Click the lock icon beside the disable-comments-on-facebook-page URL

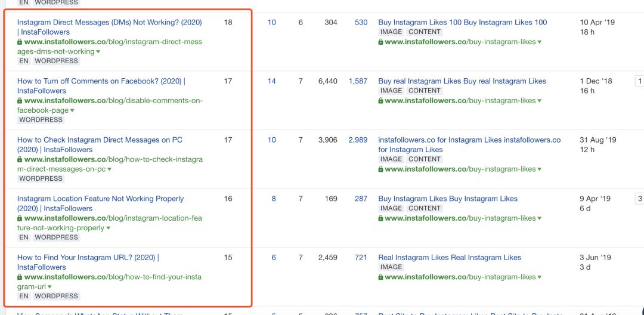click(20, 101)
